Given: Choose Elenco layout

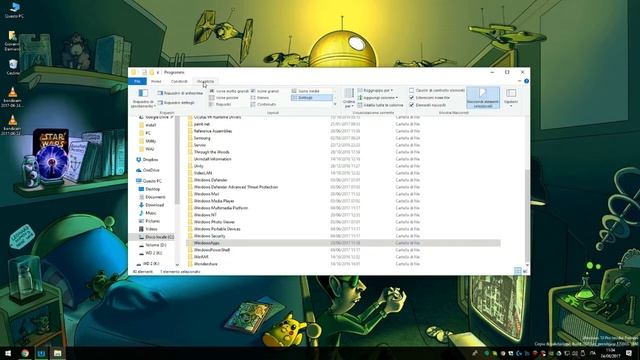Looking at the screenshot, I should coord(260,98).
